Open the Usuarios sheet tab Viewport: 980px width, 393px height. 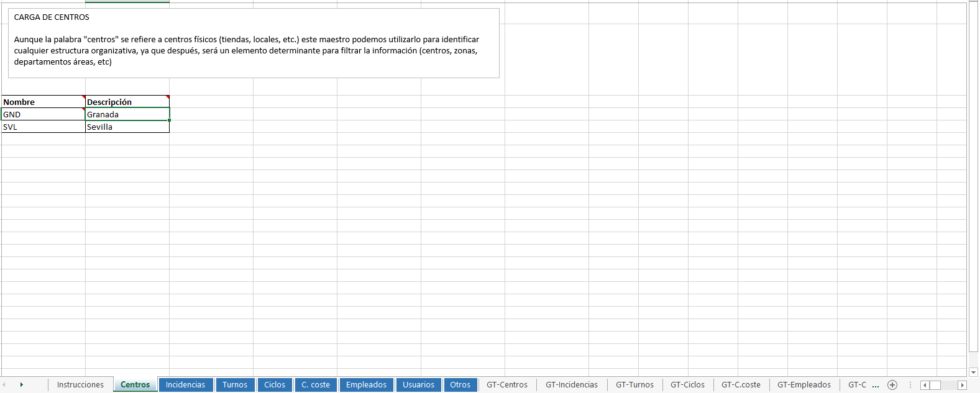tap(418, 385)
